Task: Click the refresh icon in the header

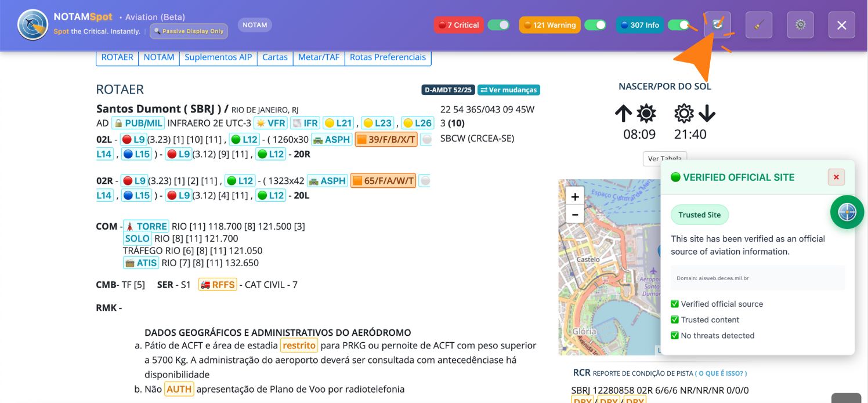Action: [x=718, y=25]
